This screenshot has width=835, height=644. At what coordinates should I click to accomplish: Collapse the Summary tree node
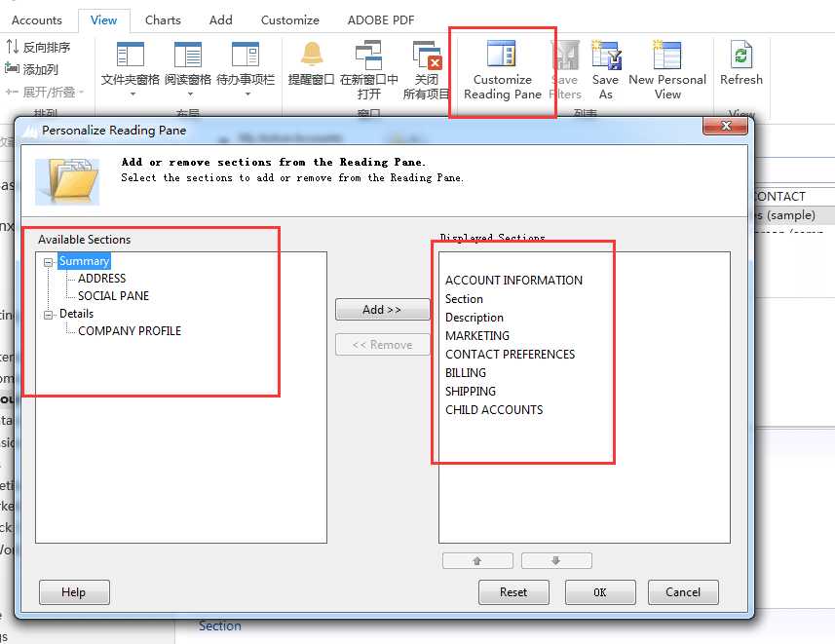(49, 262)
